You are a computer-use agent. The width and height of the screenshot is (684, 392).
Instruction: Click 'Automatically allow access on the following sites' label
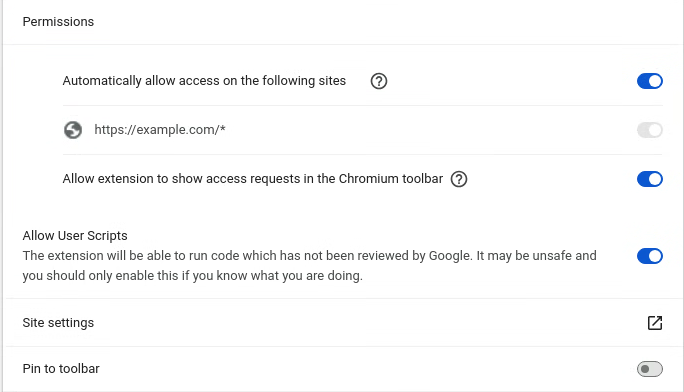click(x=204, y=81)
